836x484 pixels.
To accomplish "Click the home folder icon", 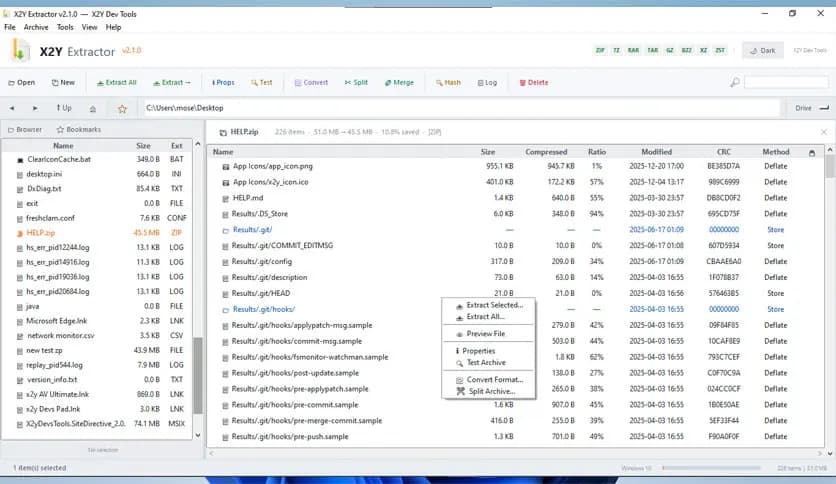I will 93,109.
